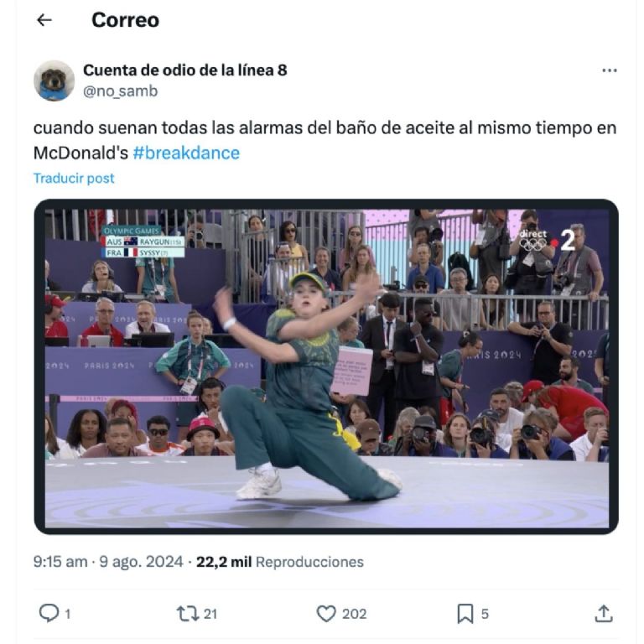
Task: Repost using the retweet arrows icon
Action: (x=187, y=614)
